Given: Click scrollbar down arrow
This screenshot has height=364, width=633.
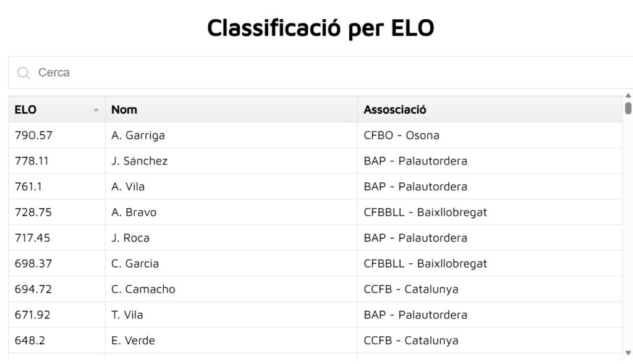Looking at the screenshot, I should pyautogui.click(x=628, y=353).
